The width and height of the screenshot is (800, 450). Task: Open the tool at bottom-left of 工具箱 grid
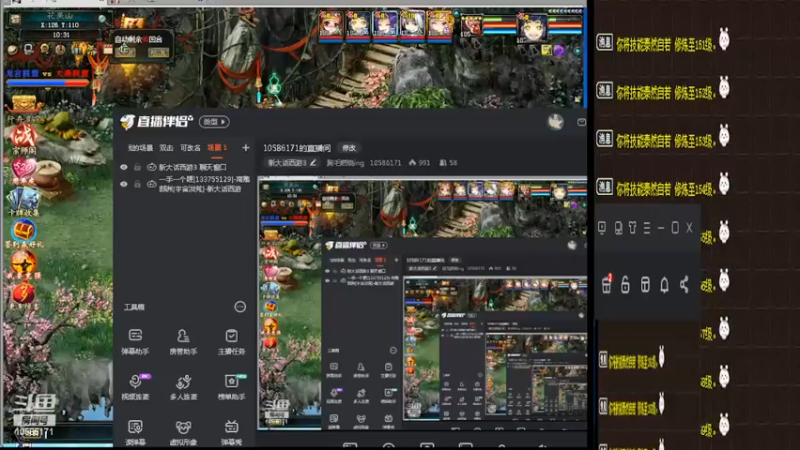[x=135, y=433]
